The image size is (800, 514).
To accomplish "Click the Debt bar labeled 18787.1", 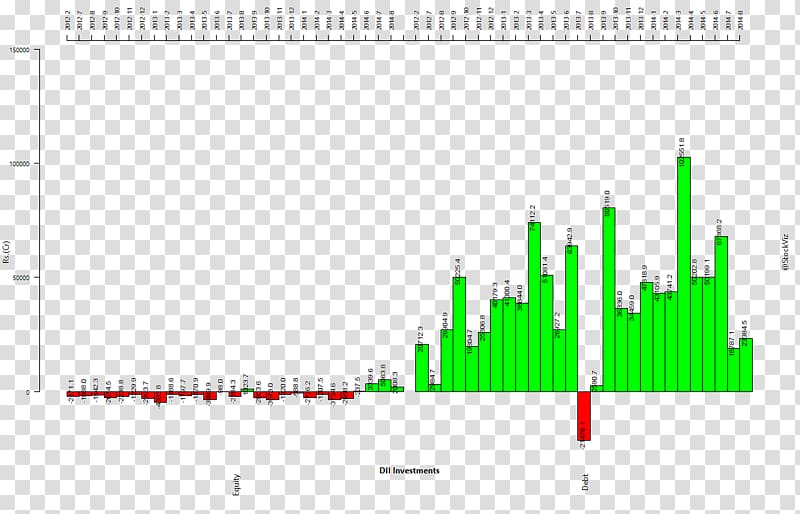I will [x=734, y=370].
